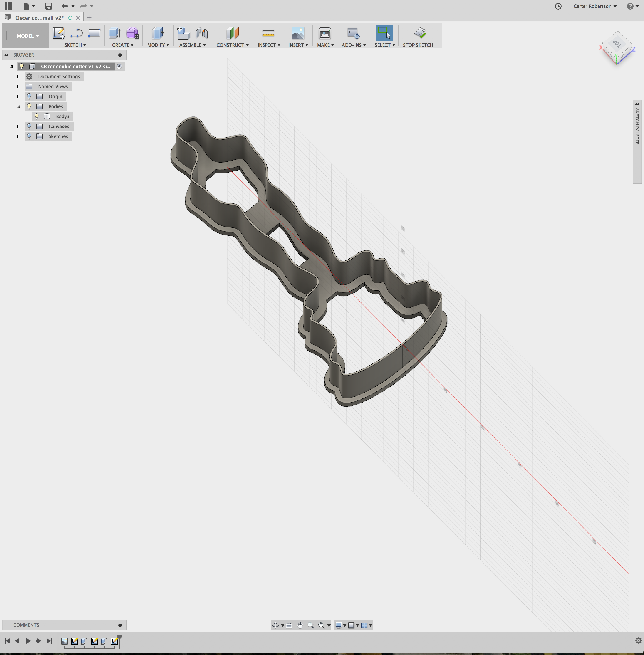
Task: Open the Help menu button
Action: click(633, 6)
